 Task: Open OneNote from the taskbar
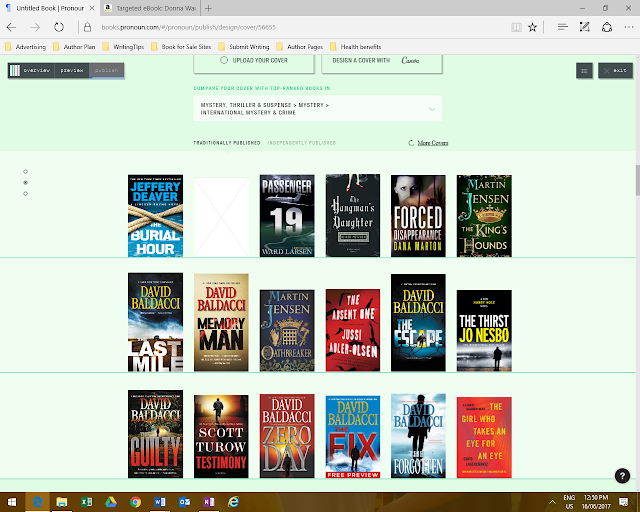coord(209,501)
